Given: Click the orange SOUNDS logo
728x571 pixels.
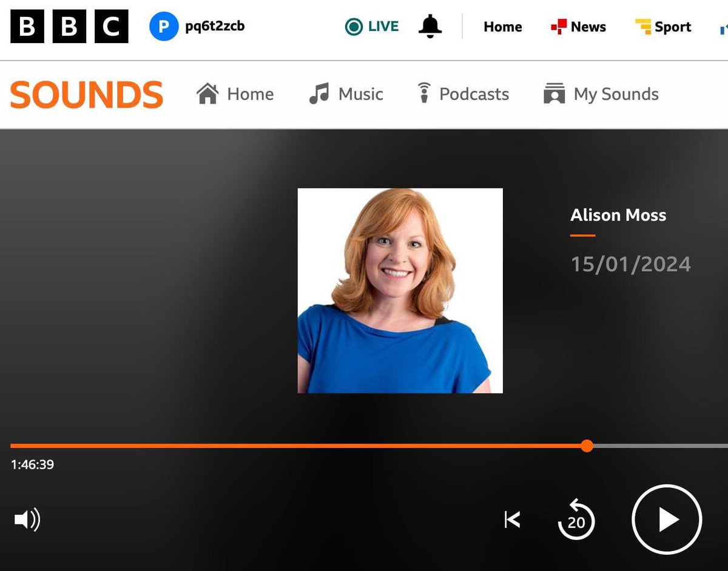Looking at the screenshot, I should 87,95.
